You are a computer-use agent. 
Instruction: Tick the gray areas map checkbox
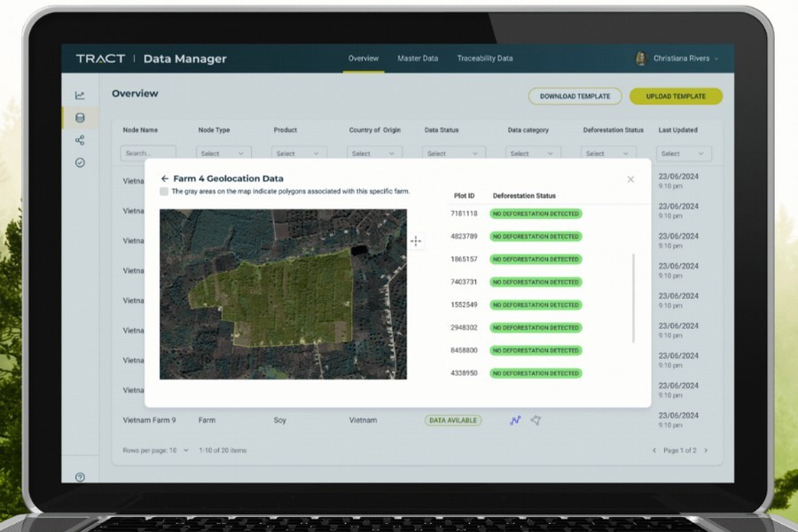[x=164, y=192]
